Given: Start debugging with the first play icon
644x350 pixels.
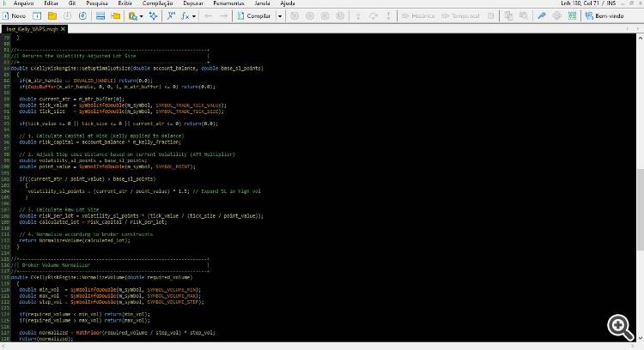Looking at the screenshot, I should click(295, 16).
